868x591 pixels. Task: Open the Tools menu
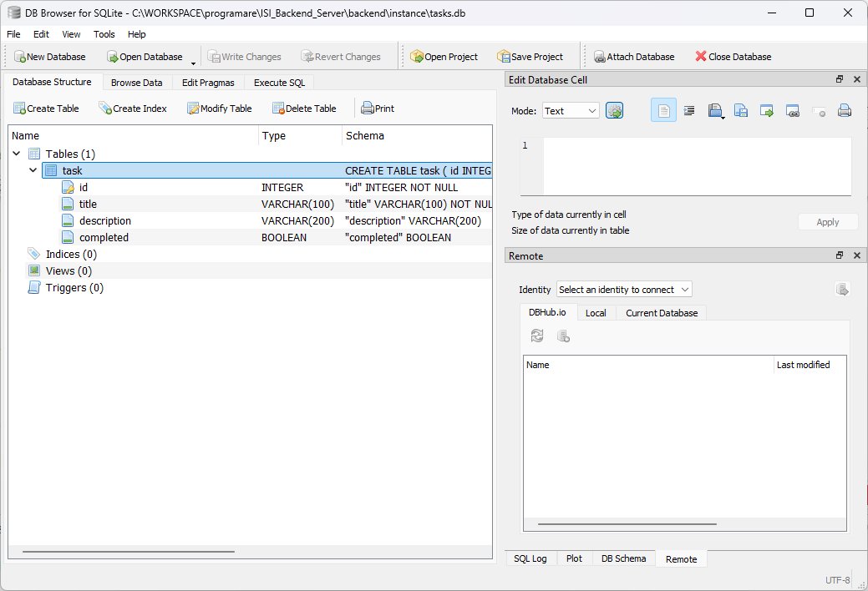pyautogui.click(x=104, y=34)
